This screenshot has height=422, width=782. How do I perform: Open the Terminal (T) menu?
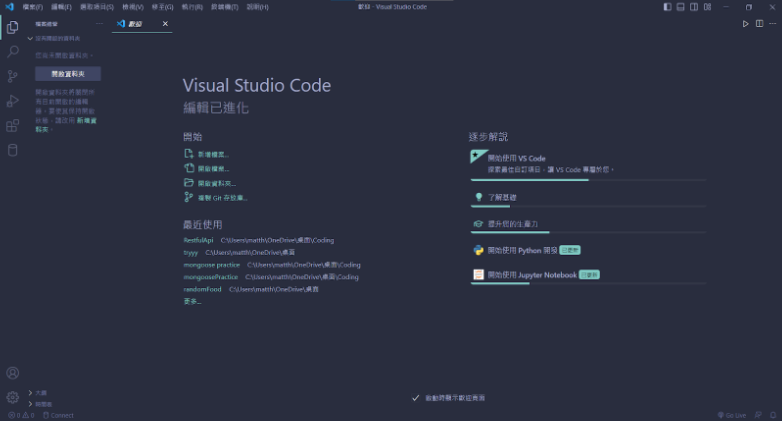(x=224, y=7)
